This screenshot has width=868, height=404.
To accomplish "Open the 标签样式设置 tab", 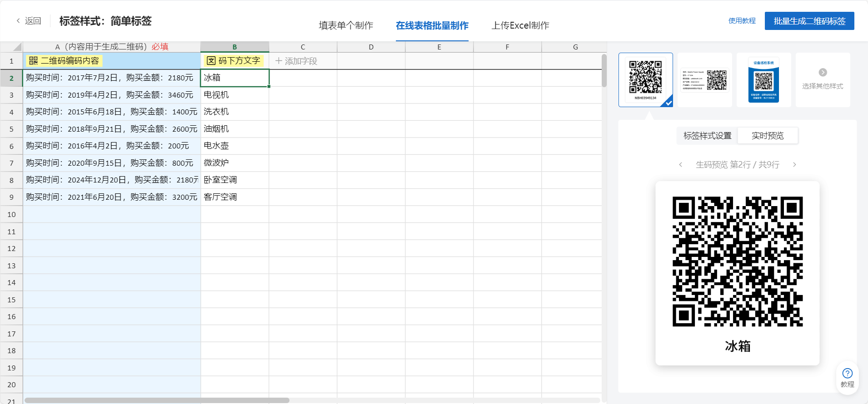I will coord(708,136).
